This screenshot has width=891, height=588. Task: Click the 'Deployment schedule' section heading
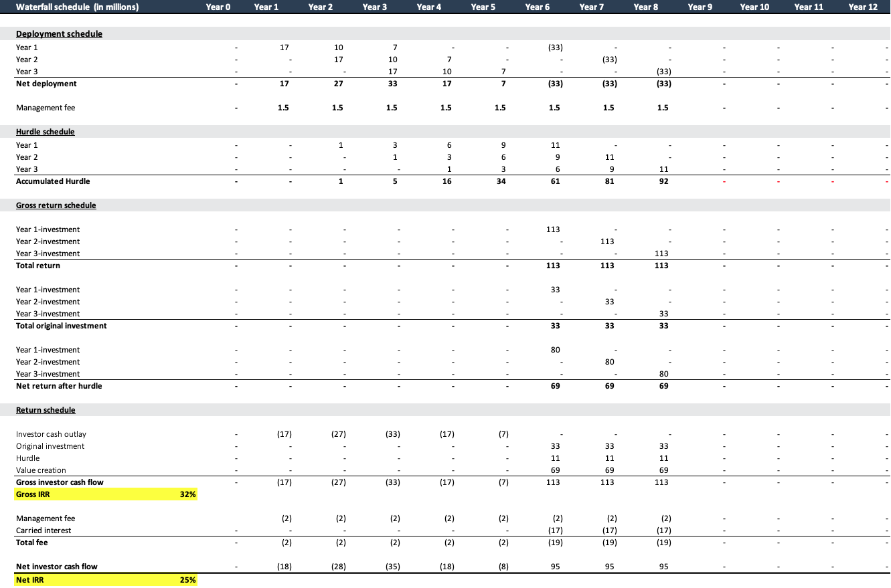[59, 34]
